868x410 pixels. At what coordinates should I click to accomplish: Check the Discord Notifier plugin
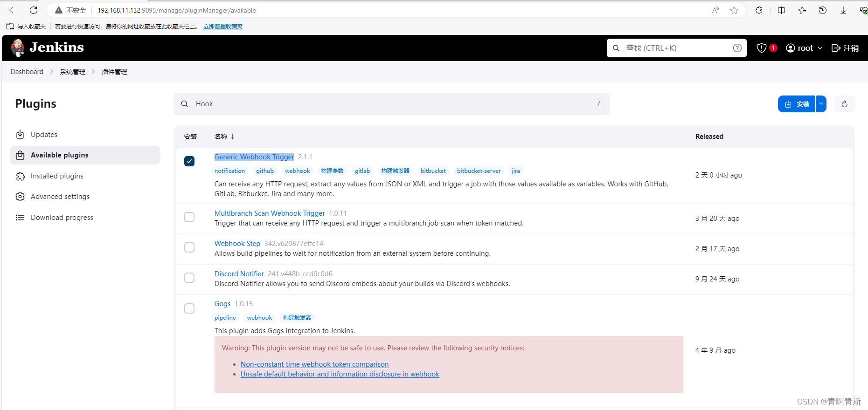point(189,278)
